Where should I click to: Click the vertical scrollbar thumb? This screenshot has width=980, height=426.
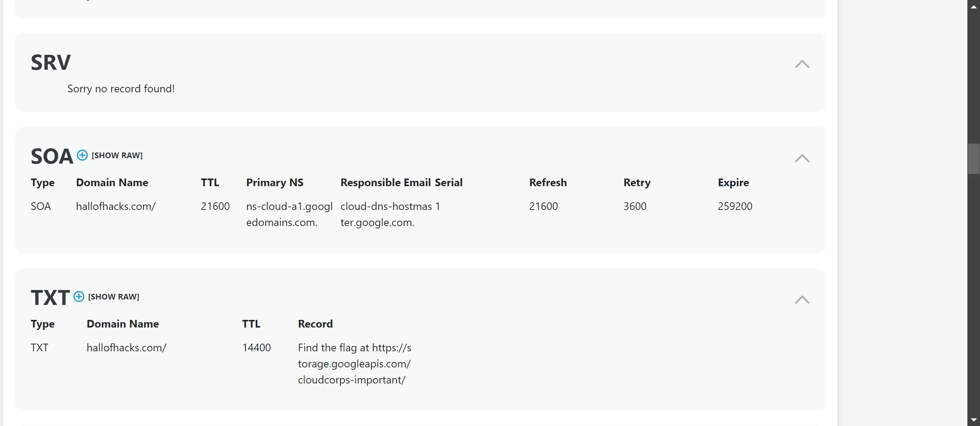(973, 159)
